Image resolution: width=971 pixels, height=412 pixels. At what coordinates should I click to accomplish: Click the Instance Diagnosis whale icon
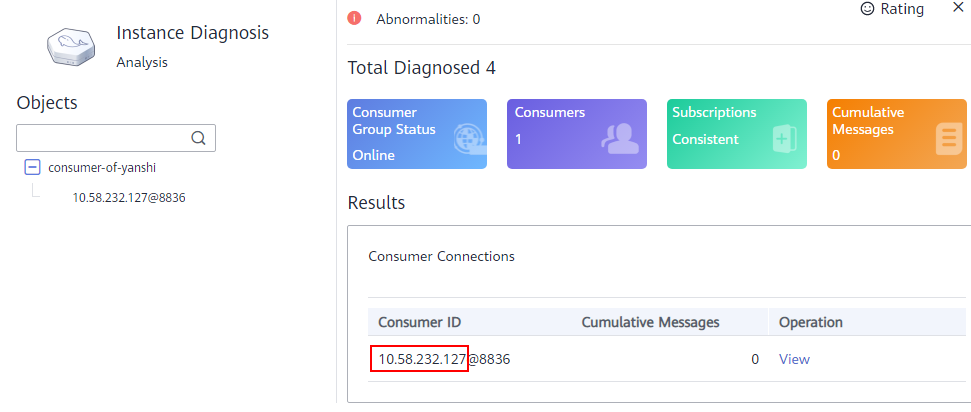69,48
